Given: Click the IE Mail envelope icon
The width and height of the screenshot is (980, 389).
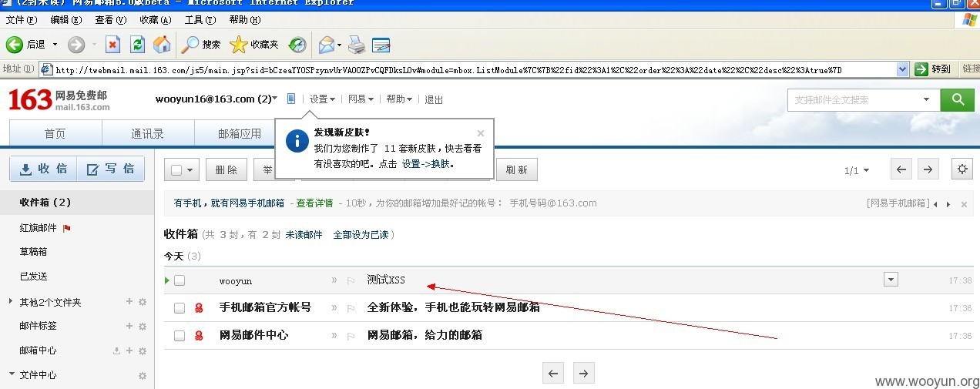Looking at the screenshot, I should 326,45.
